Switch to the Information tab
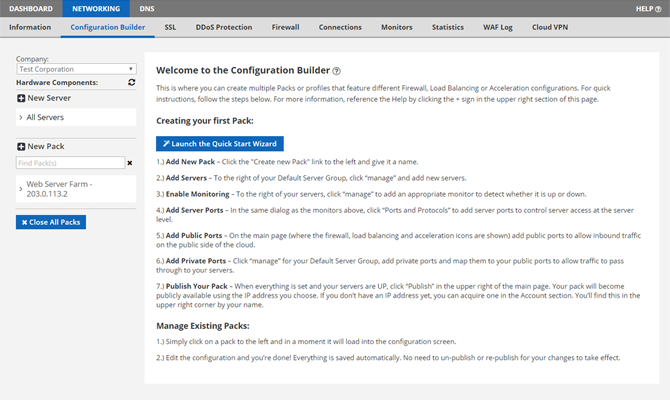 coord(30,27)
